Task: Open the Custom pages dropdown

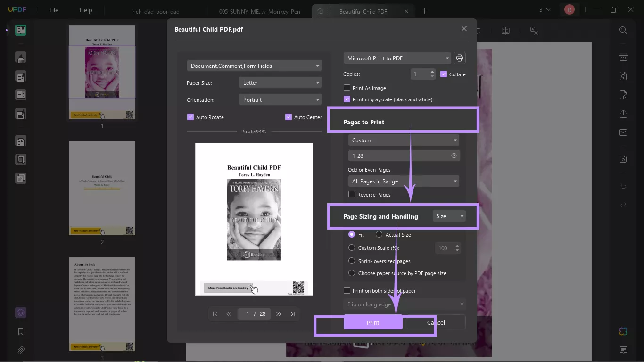Action: (404, 140)
